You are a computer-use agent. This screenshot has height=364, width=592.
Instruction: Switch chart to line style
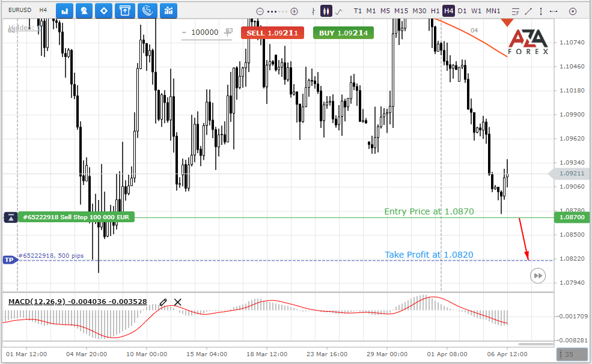coord(338,11)
